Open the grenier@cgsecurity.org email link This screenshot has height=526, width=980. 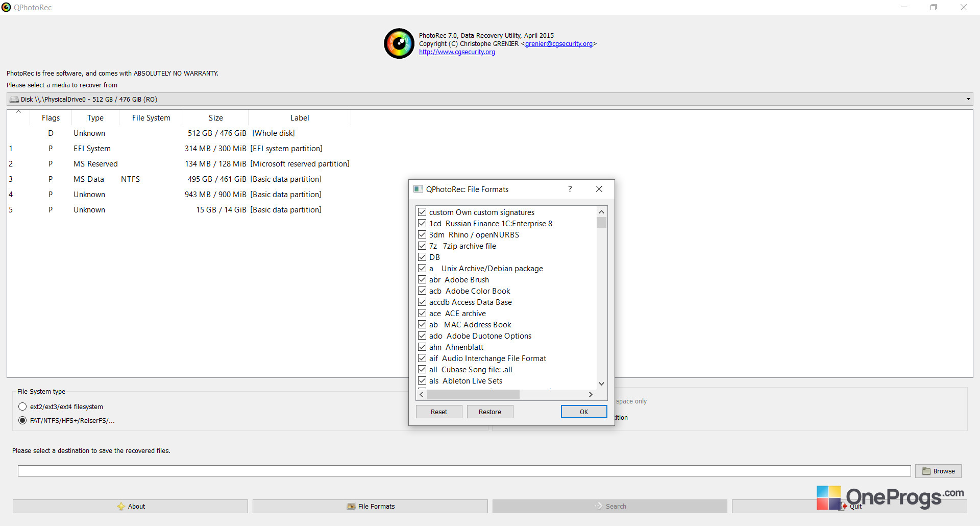[x=559, y=44]
